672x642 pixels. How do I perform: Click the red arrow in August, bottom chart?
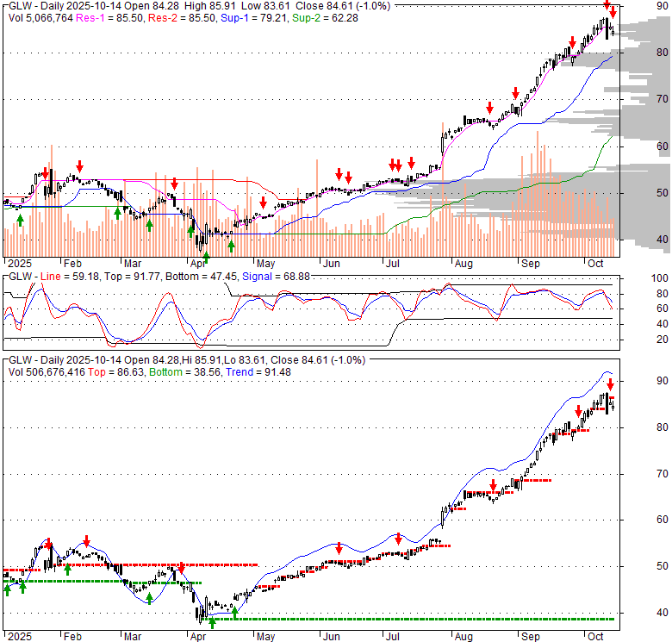click(493, 484)
